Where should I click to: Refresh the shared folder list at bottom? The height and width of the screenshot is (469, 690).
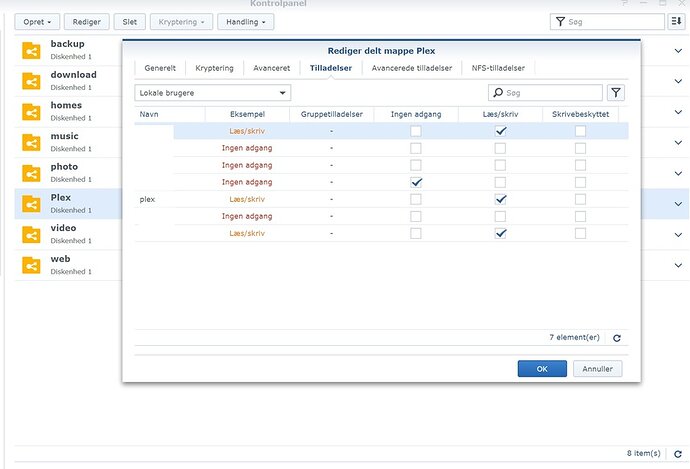(x=678, y=454)
